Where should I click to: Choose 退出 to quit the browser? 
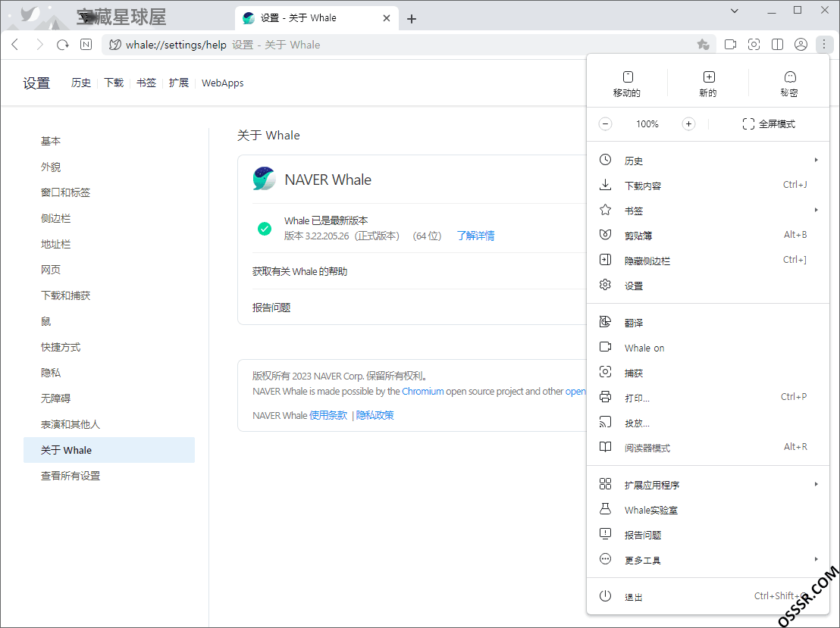[x=708, y=596]
